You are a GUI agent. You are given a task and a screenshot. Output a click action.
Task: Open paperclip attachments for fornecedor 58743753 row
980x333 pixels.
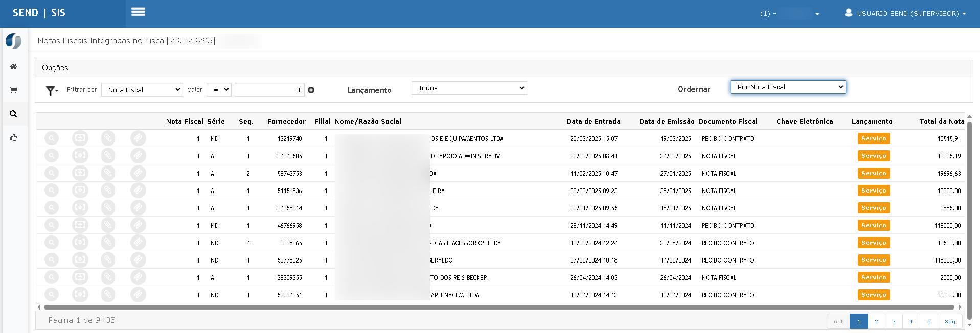click(108, 173)
